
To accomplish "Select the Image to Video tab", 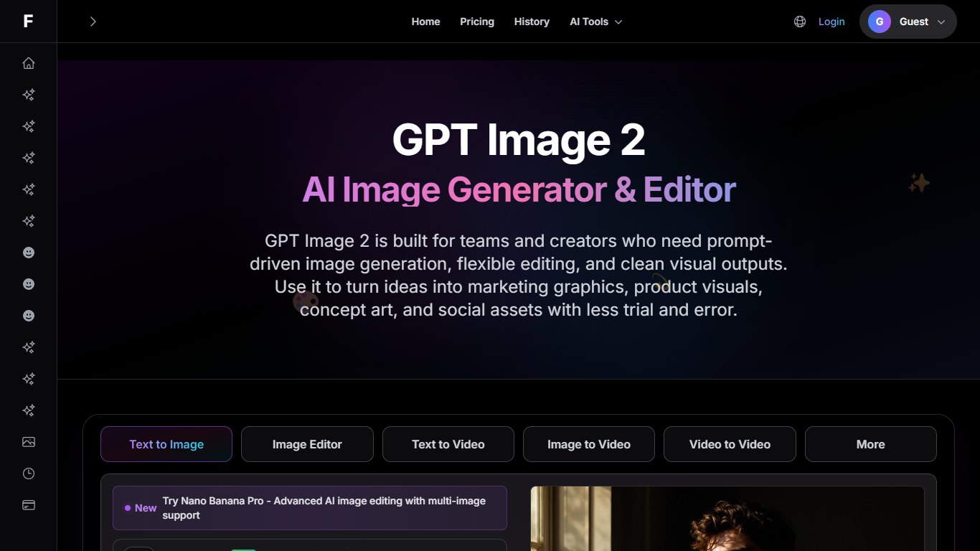I will pyautogui.click(x=588, y=443).
